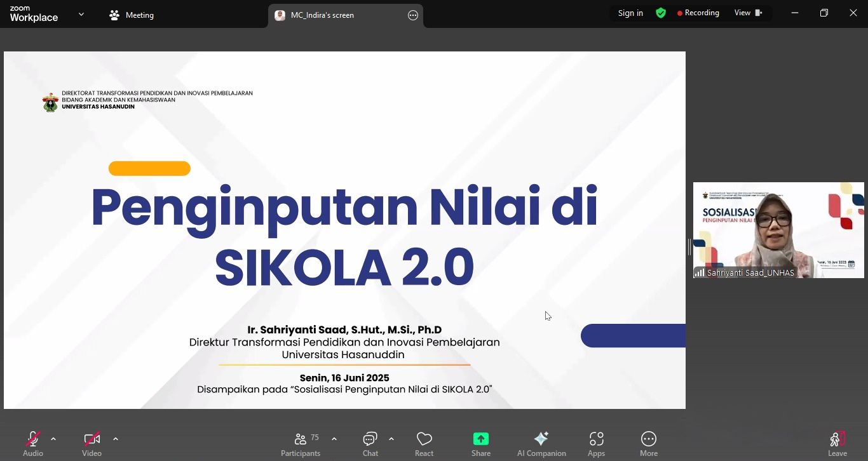Open the View layout menu
This screenshot has width=868, height=461.
pyautogui.click(x=749, y=12)
